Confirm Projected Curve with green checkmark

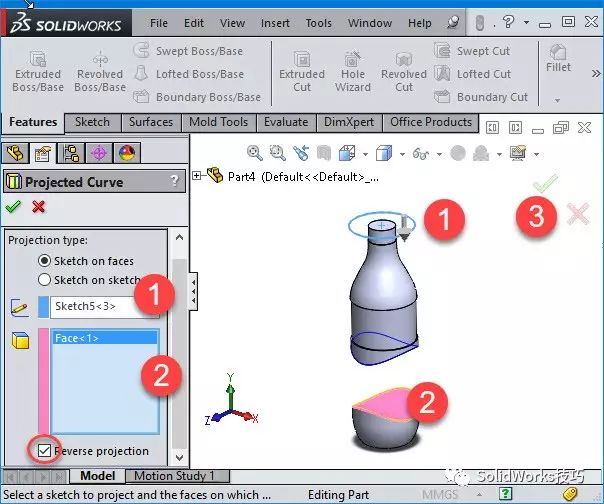13,207
